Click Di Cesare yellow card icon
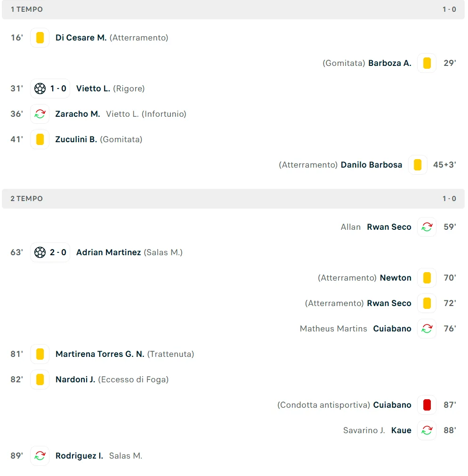The width and height of the screenshot is (468, 476). click(40, 38)
